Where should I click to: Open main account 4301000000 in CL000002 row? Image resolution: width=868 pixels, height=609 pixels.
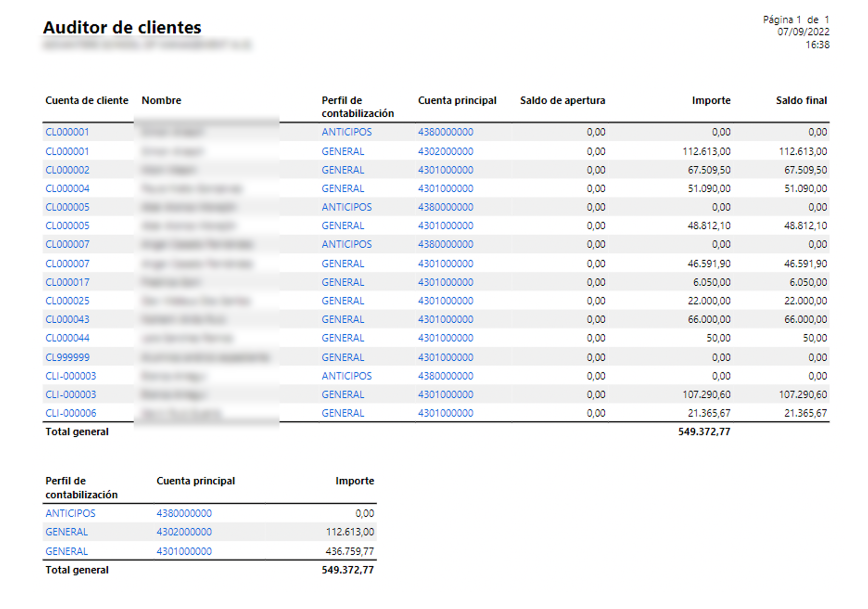pyautogui.click(x=445, y=170)
